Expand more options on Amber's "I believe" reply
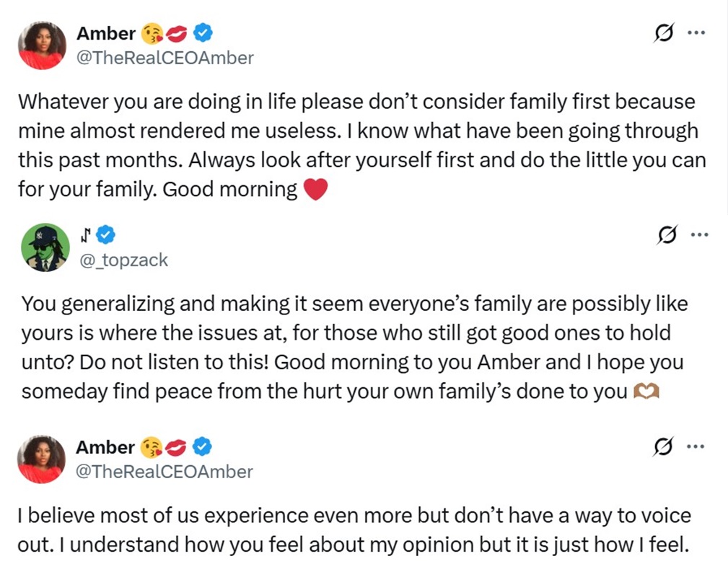The width and height of the screenshot is (728, 577). [x=696, y=447]
